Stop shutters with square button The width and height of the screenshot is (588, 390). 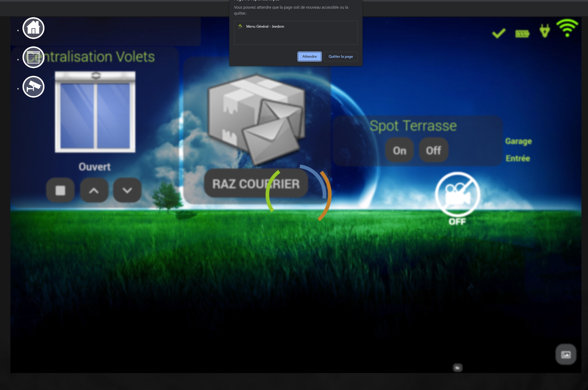click(60, 190)
